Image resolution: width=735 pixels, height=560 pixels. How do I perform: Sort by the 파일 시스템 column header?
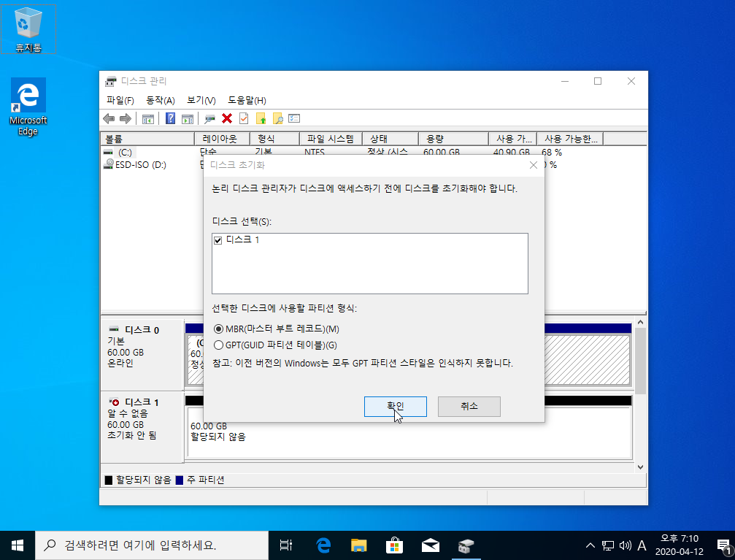pos(331,139)
